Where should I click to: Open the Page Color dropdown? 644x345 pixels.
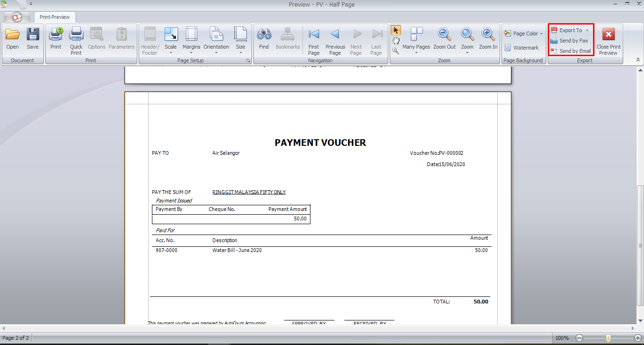(523, 34)
